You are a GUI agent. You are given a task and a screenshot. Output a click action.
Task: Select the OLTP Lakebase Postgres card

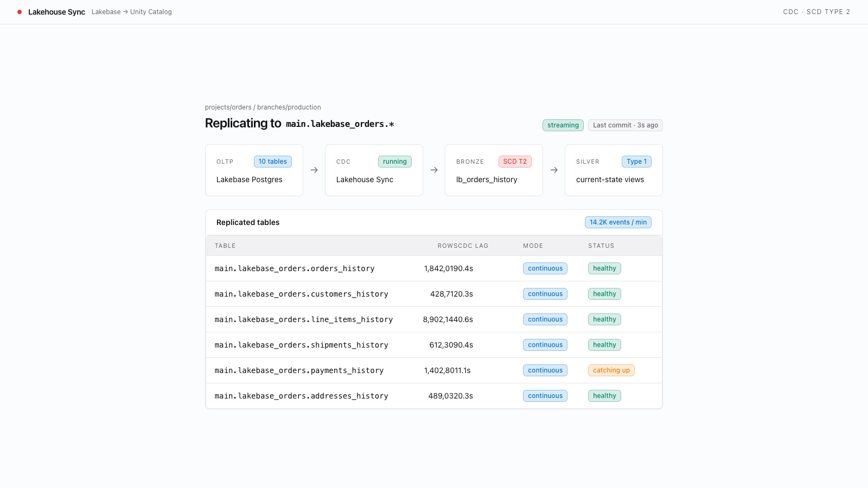(254, 170)
